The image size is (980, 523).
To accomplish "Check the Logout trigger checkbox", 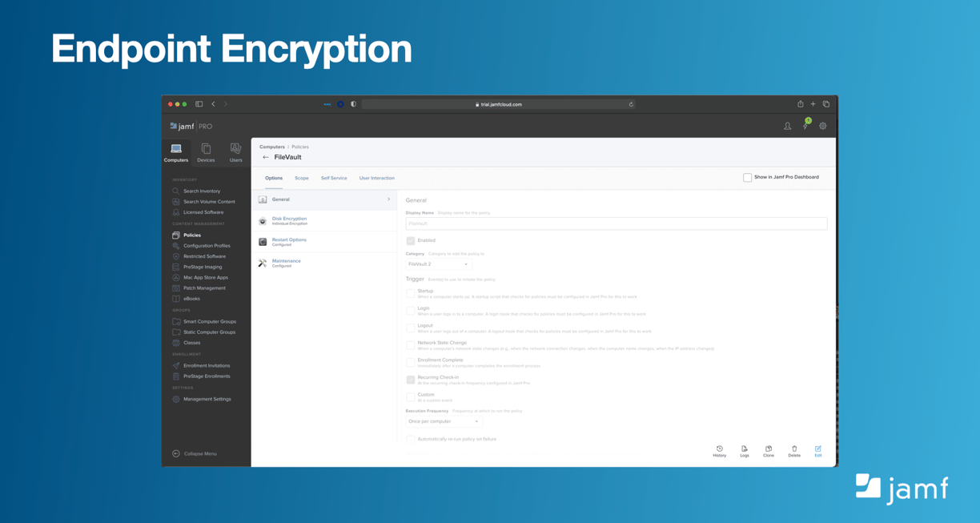I will [x=411, y=328].
